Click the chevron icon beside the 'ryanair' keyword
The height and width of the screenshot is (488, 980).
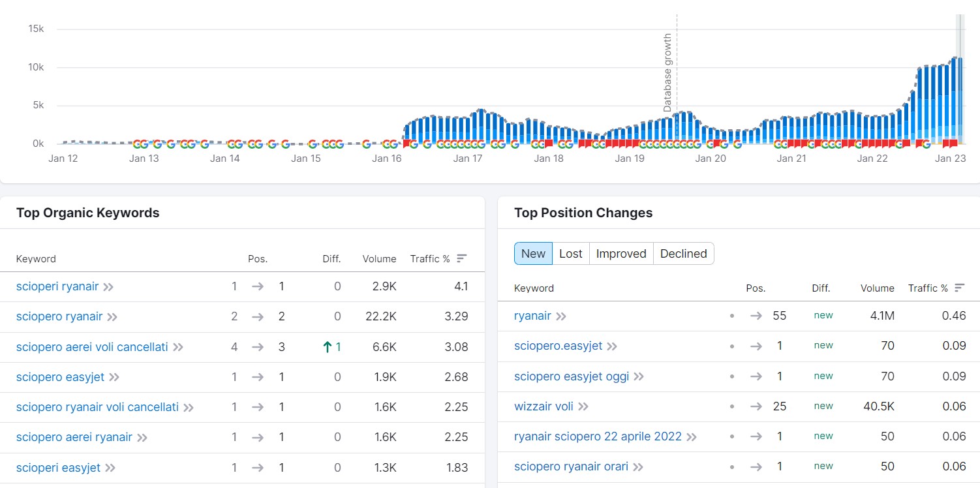click(560, 316)
